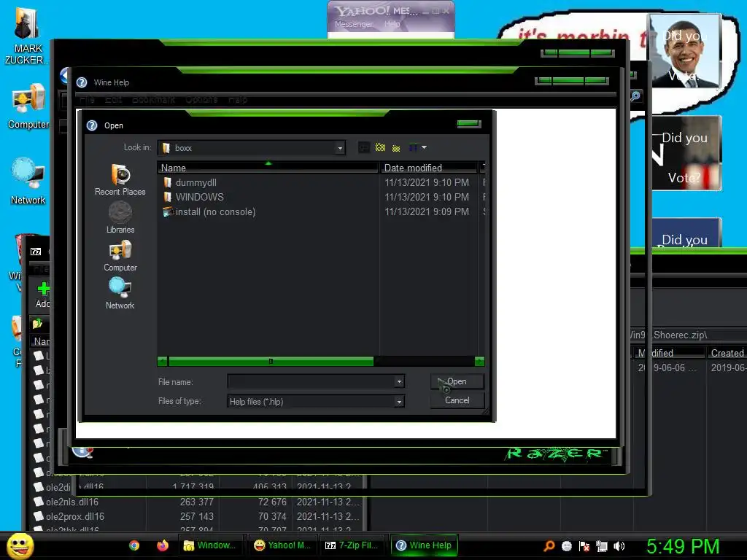This screenshot has width=747, height=560.
Task: Click the Wine Help taskbar button
Action: pyautogui.click(x=424, y=545)
